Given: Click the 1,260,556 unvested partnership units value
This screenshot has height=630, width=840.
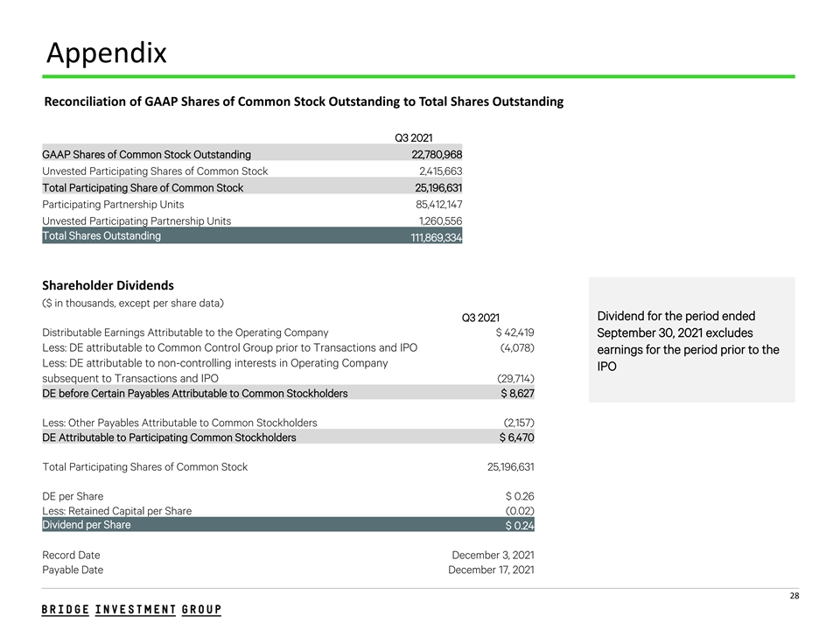Looking at the screenshot, I should pos(440,220).
